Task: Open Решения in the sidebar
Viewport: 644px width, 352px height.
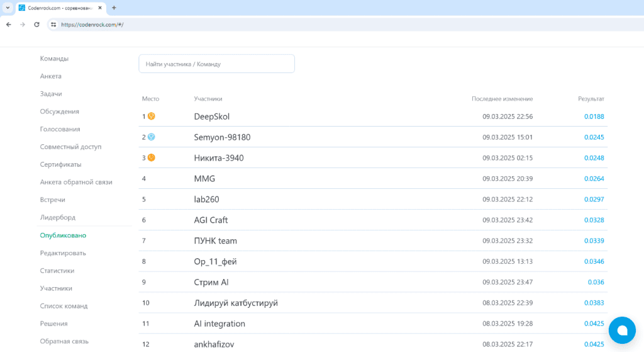Action: (54, 324)
